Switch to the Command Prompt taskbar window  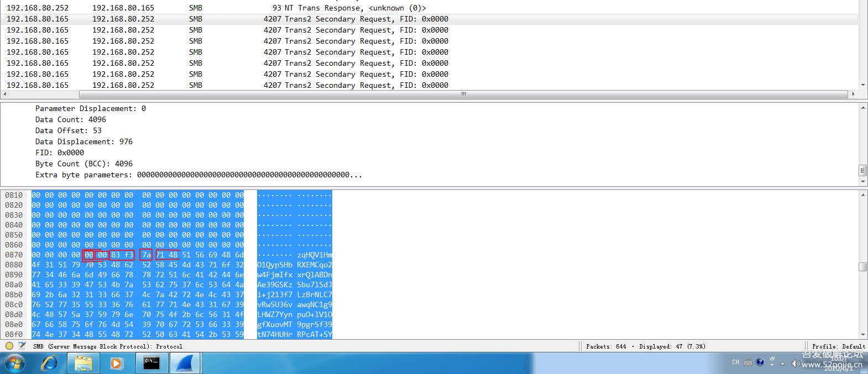click(x=151, y=364)
